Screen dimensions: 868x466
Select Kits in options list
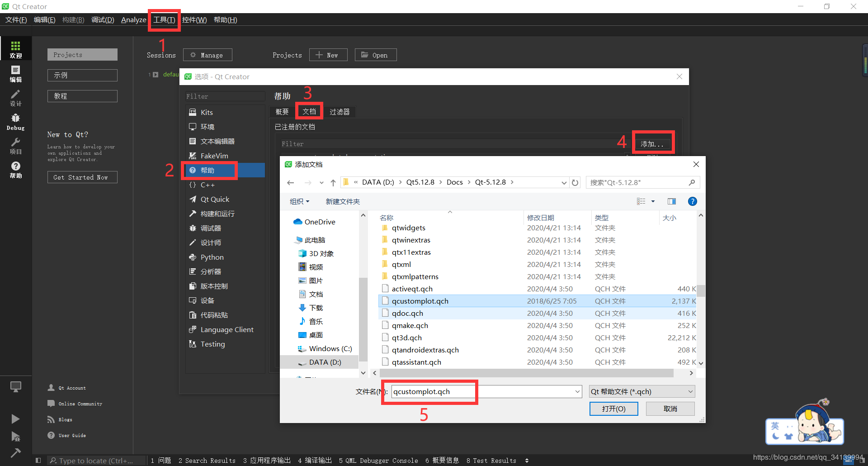point(225,112)
